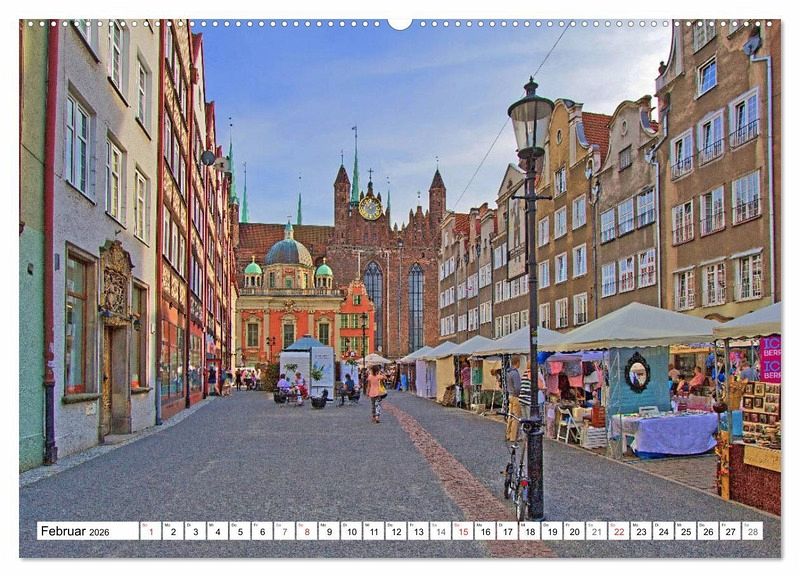Click the woman walking in the street
800x577 pixels.
pyautogui.click(x=376, y=392)
